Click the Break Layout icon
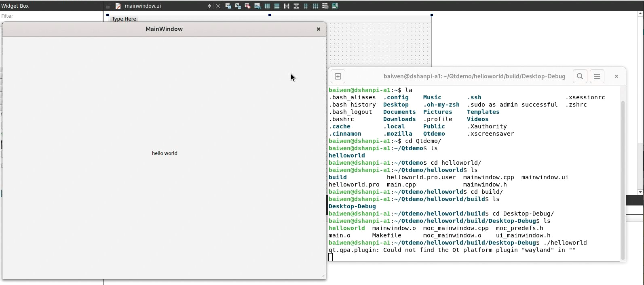The image size is (644, 285). [325, 6]
